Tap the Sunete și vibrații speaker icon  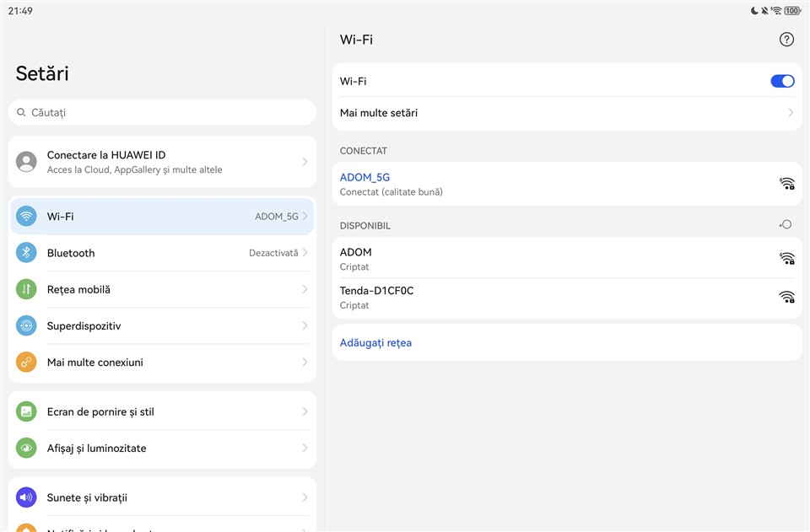26,497
